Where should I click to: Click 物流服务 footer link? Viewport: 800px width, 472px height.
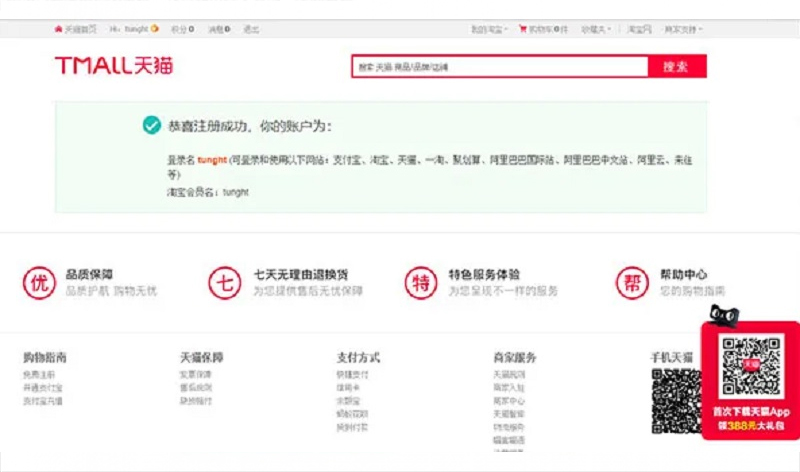[x=509, y=427]
